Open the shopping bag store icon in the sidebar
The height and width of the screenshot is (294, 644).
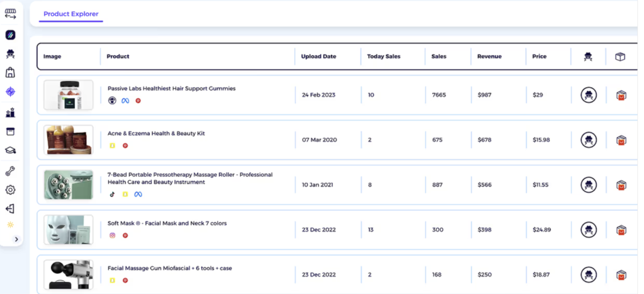[10, 73]
